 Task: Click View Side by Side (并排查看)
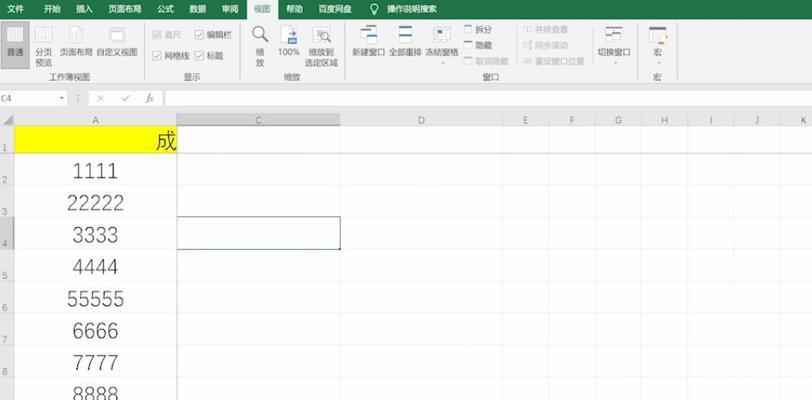coord(545,30)
